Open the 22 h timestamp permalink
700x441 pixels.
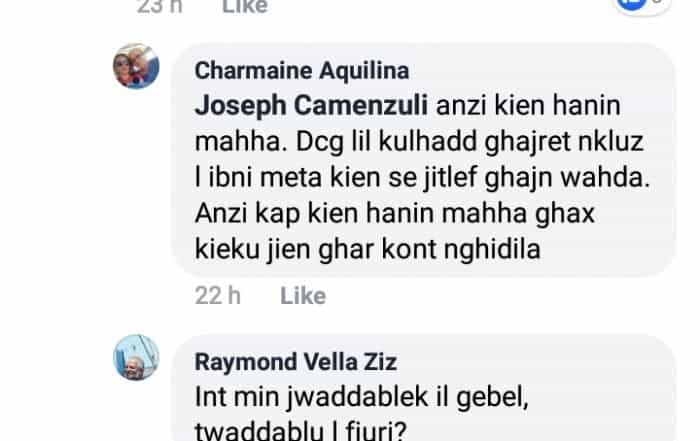(x=218, y=295)
